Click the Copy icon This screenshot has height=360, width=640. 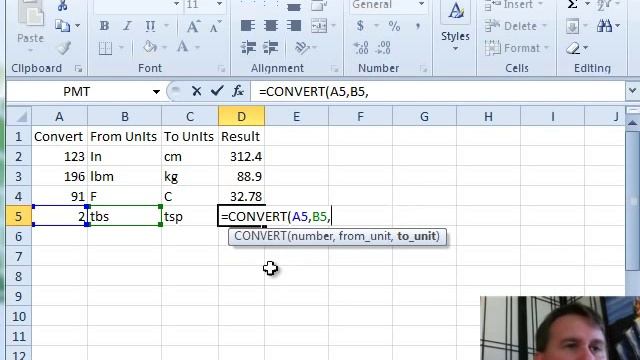click(x=62, y=26)
